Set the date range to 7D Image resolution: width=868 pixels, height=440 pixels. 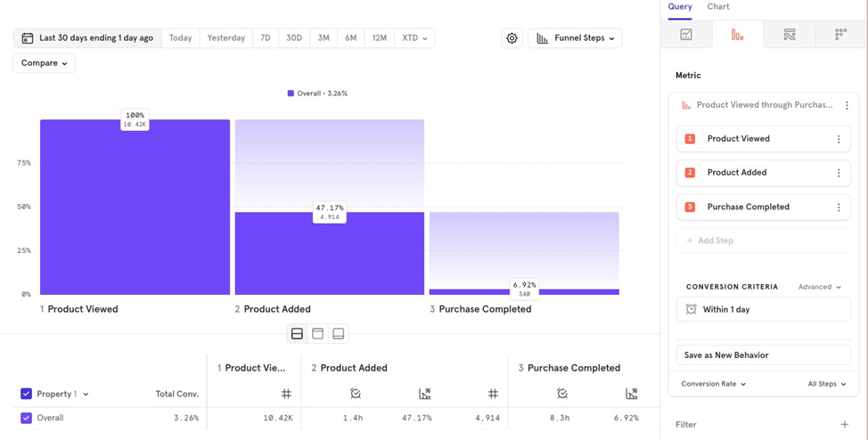(x=266, y=38)
